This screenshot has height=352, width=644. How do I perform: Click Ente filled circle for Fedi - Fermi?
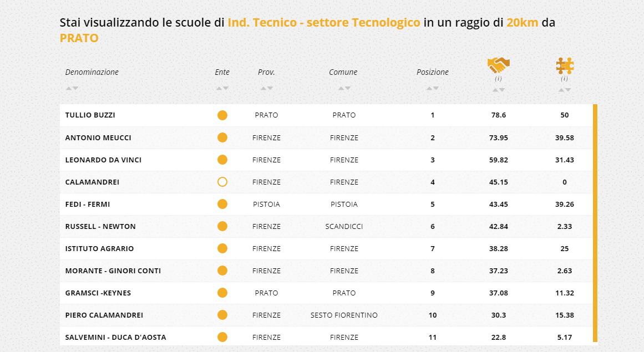(222, 204)
